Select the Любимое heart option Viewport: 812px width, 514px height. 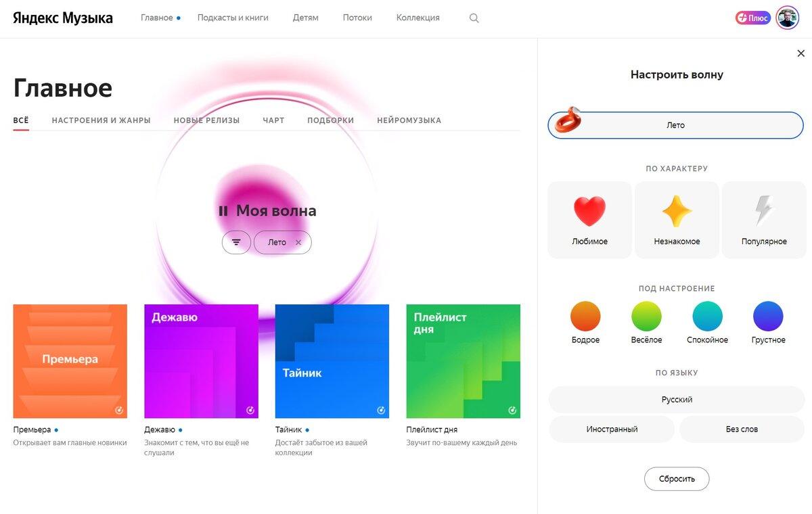tap(589, 220)
